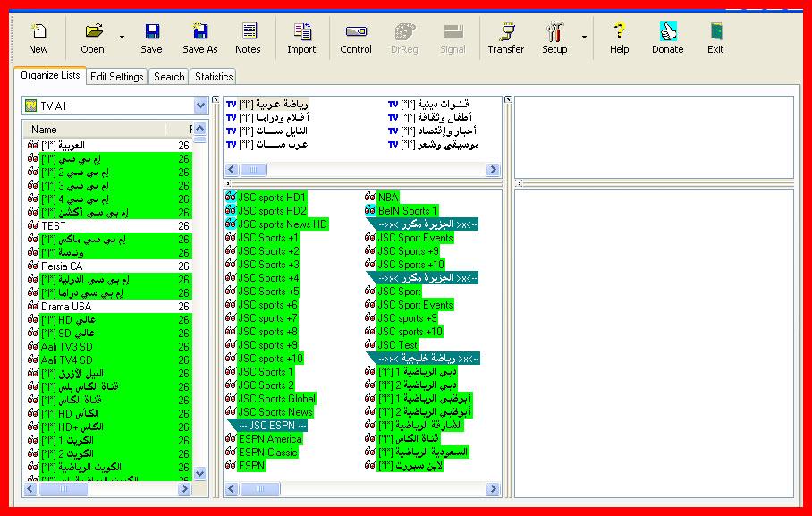Open the Search tab
The width and height of the screenshot is (812, 516).
point(169,77)
